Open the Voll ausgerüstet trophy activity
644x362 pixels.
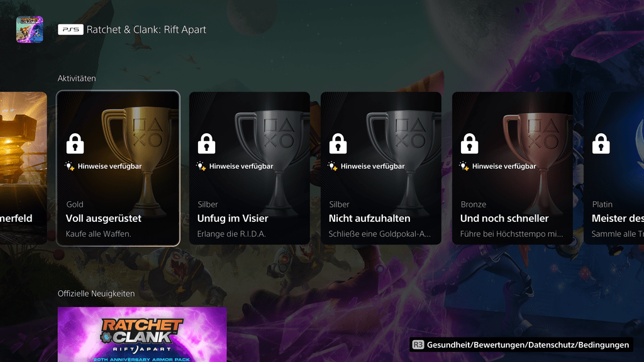click(118, 168)
